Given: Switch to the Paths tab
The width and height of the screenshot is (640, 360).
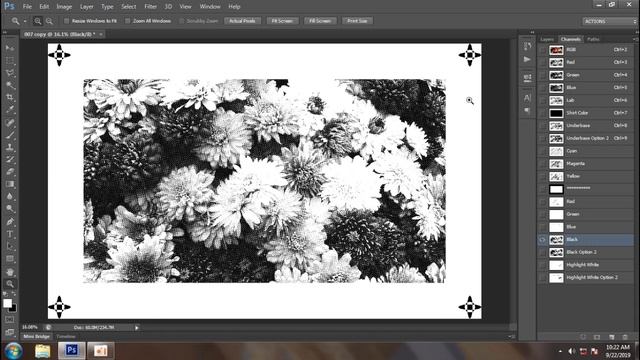Looking at the screenshot, I should tap(593, 39).
